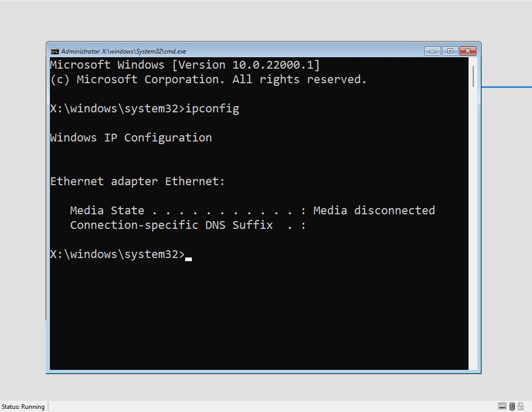532x412 pixels.
Task: Click the typed 'ipconfig' command text
Action: point(212,109)
